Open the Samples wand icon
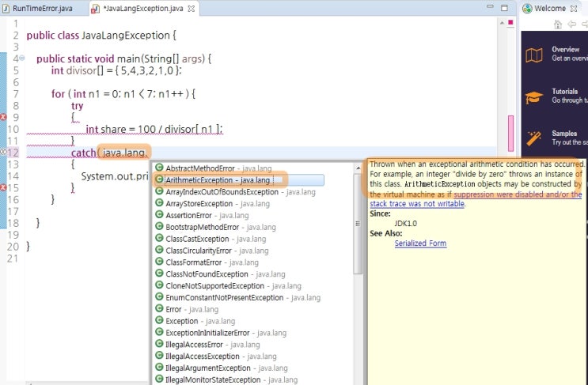This screenshot has width=588, height=385. 534,137
